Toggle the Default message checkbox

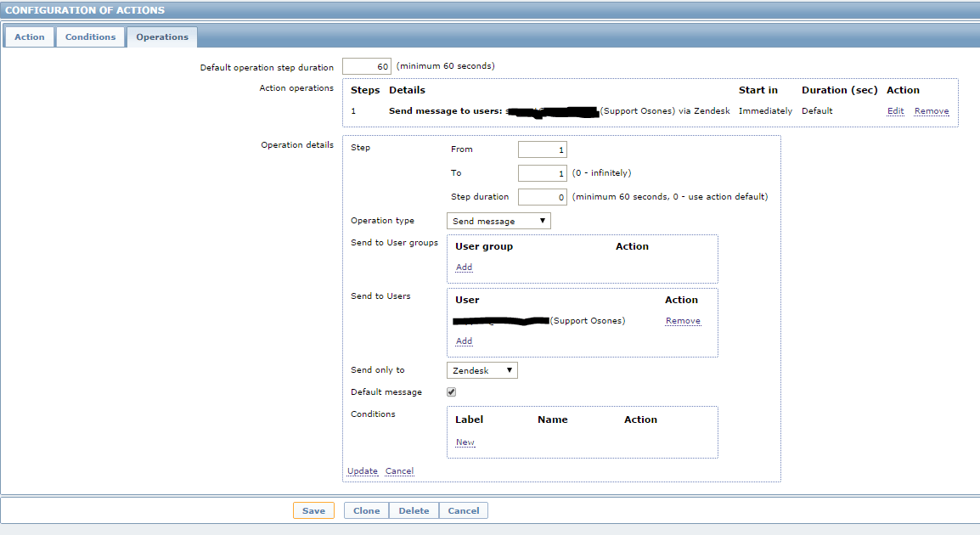[451, 391]
